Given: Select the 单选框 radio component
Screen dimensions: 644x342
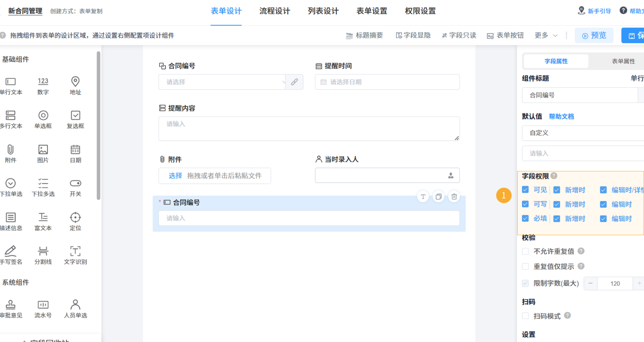Looking at the screenshot, I should point(43,119).
